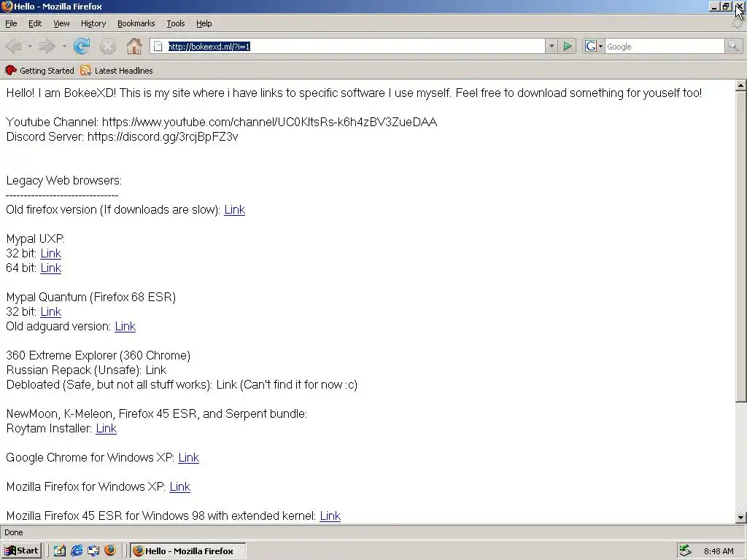747x560 pixels.
Task: Click the '360 Extreme Explorer (360 Chrome)' text
Action: coord(98,355)
